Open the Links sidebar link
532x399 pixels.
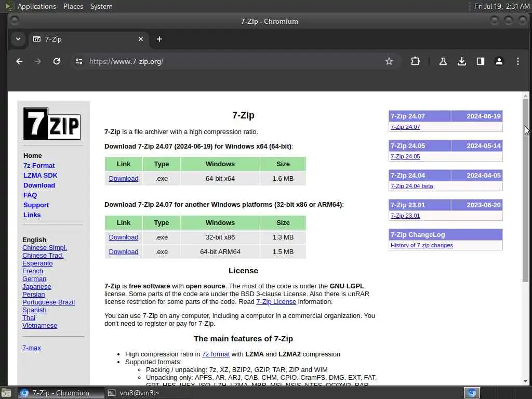coord(32,215)
